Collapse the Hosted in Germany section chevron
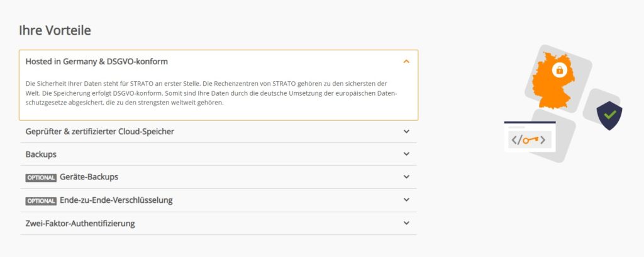The height and width of the screenshot is (257, 644). pos(406,62)
